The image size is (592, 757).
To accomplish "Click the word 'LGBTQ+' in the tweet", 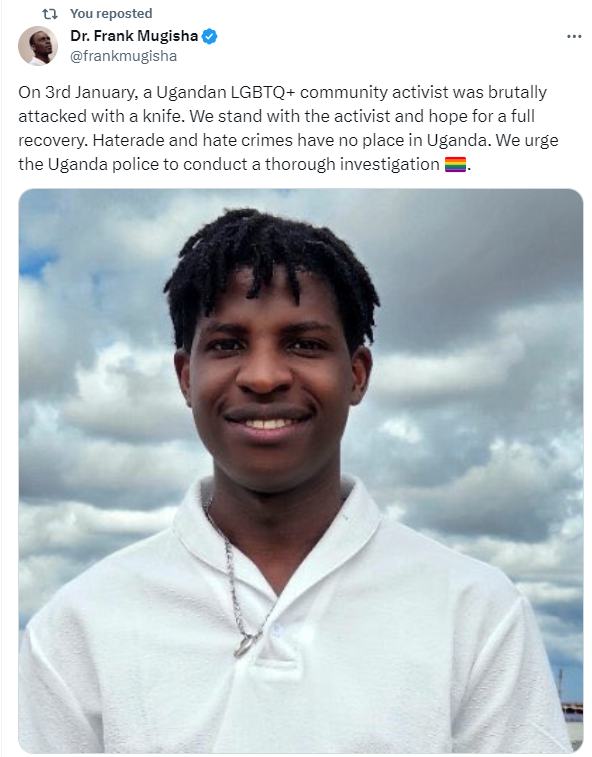I will [263, 92].
